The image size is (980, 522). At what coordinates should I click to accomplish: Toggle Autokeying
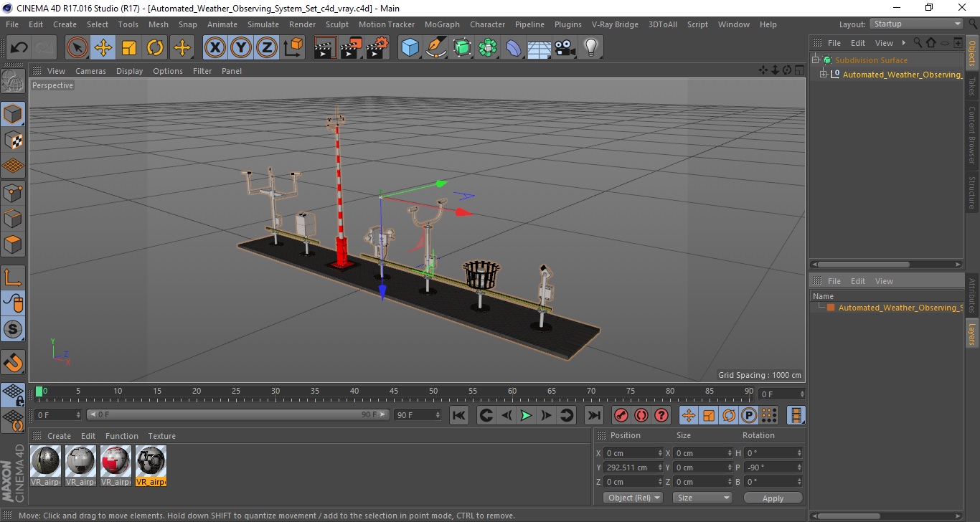[641, 415]
